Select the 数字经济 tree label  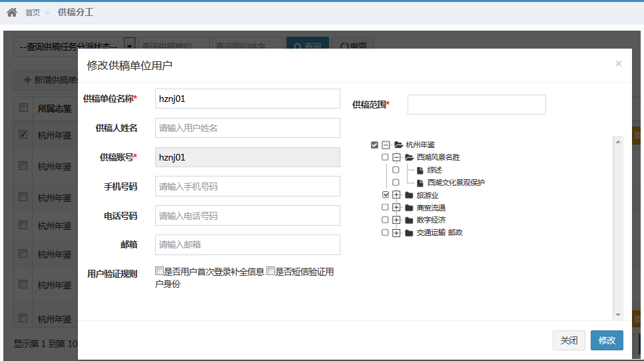[432, 220]
